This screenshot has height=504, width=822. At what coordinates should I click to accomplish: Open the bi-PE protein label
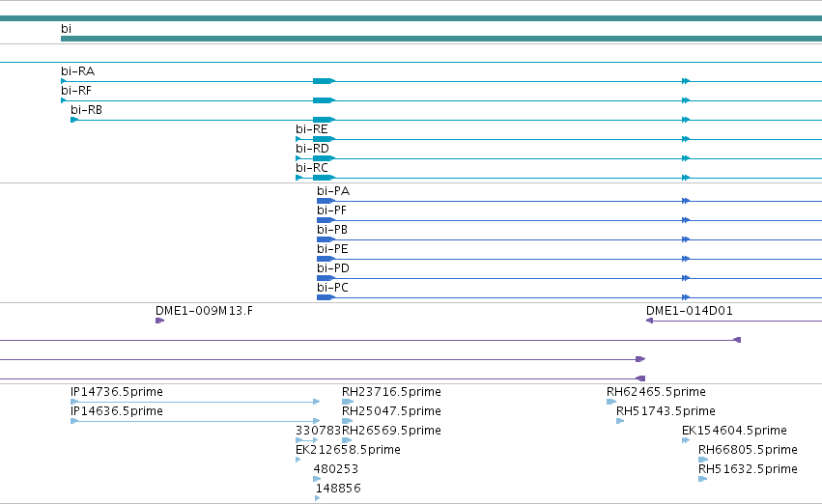(332, 249)
